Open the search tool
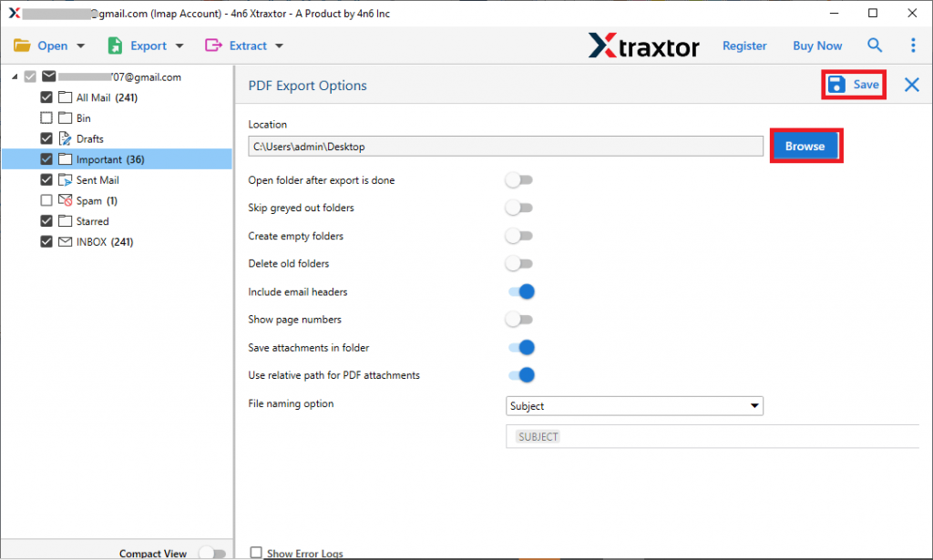 coord(875,45)
